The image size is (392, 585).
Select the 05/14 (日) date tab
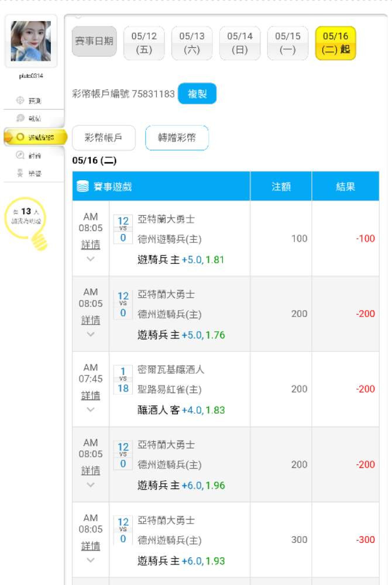pyautogui.click(x=240, y=43)
